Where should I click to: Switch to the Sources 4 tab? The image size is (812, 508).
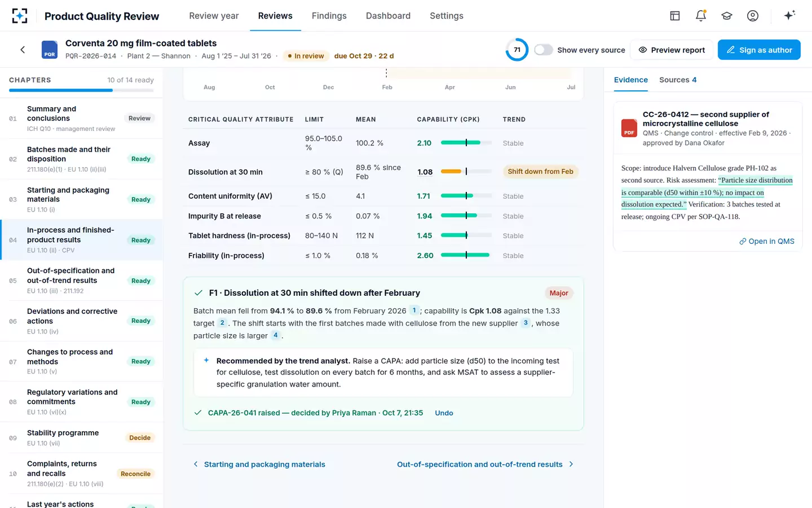coord(678,80)
